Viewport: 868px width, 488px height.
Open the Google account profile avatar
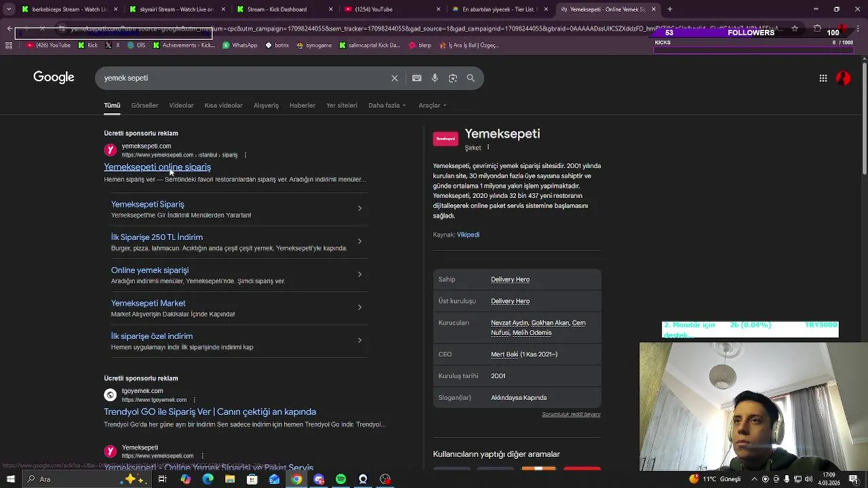tap(843, 78)
